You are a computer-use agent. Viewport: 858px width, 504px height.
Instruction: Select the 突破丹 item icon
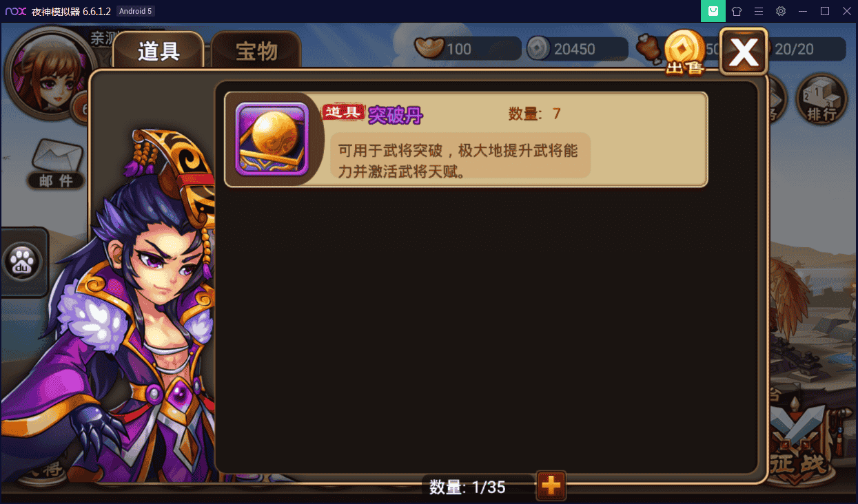coord(272,140)
